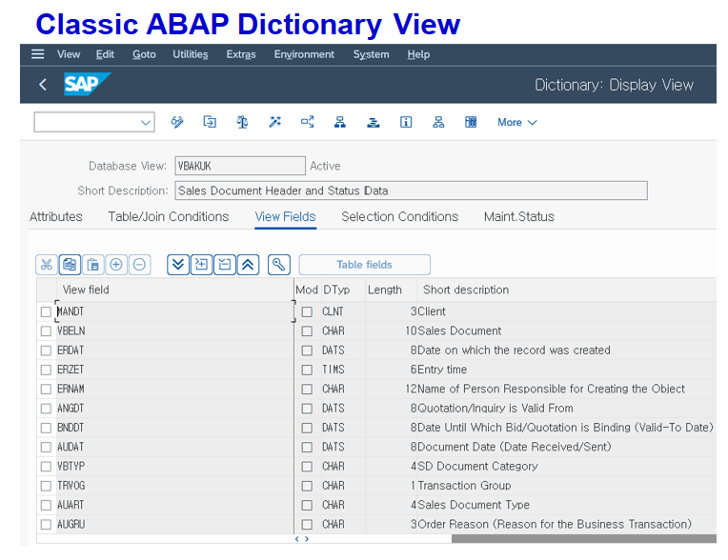Click the deselect-block minus icon
This screenshot has height=560, width=728.
tap(225, 265)
